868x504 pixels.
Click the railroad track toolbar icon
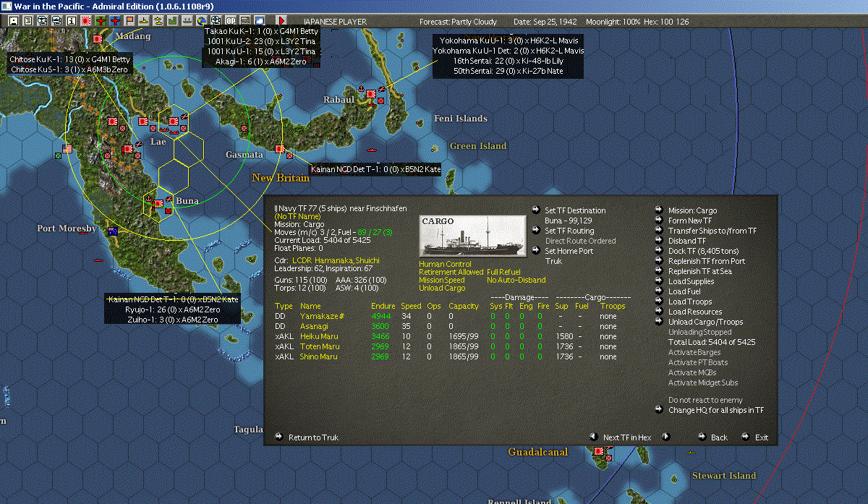(245, 21)
